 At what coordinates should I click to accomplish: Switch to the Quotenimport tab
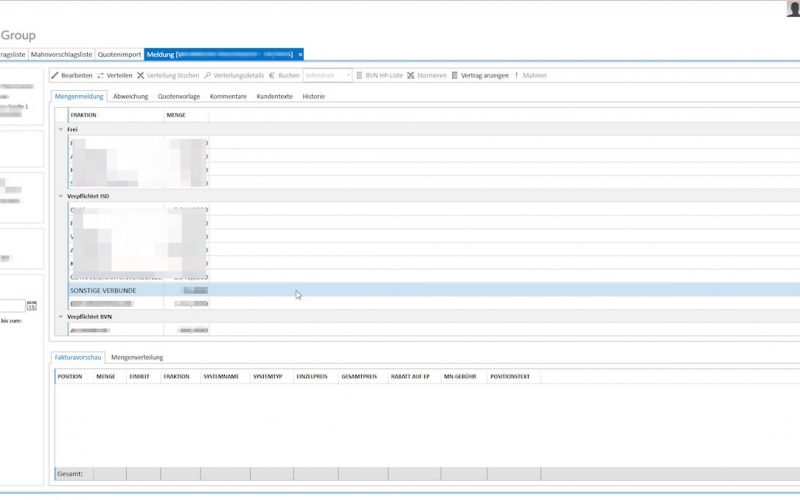click(x=119, y=54)
